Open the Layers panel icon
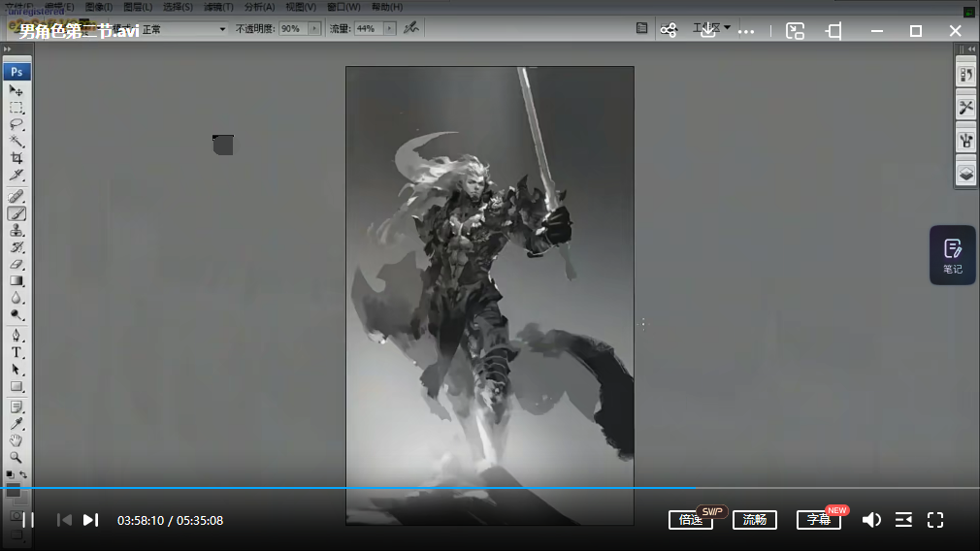The width and height of the screenshot is (980, 551). (x=966, y=174)
